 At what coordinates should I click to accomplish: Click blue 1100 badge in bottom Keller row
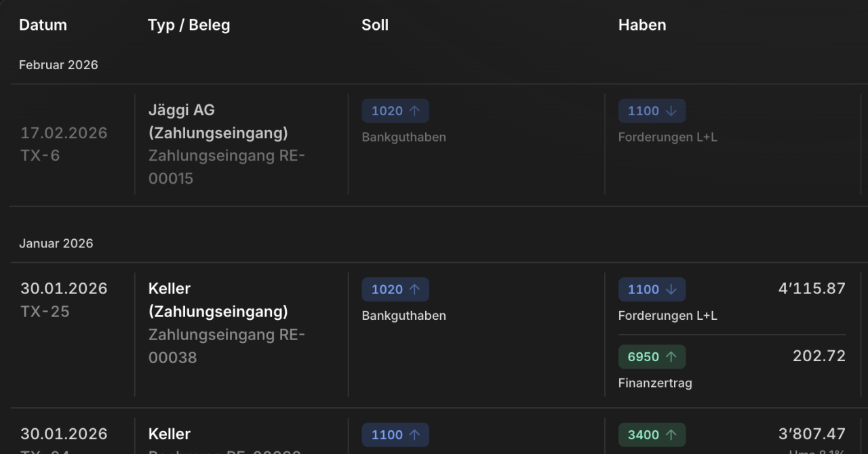(395, 434)
